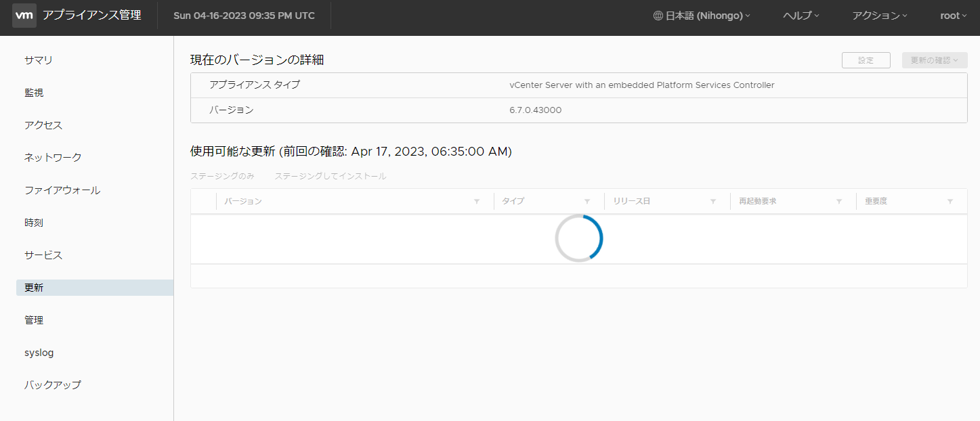The width and height of the screenshot is (980, 421).
Task: Open 監視 in sidebar
Action: 34,93
